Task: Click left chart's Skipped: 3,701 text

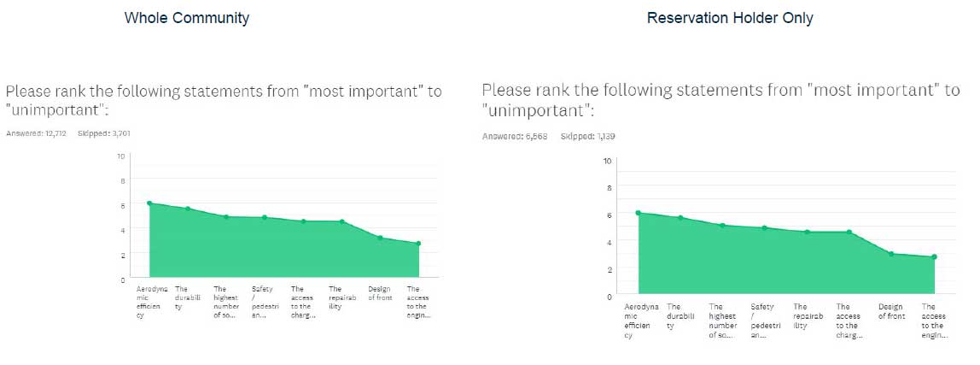Action: (x=104, y=133)
